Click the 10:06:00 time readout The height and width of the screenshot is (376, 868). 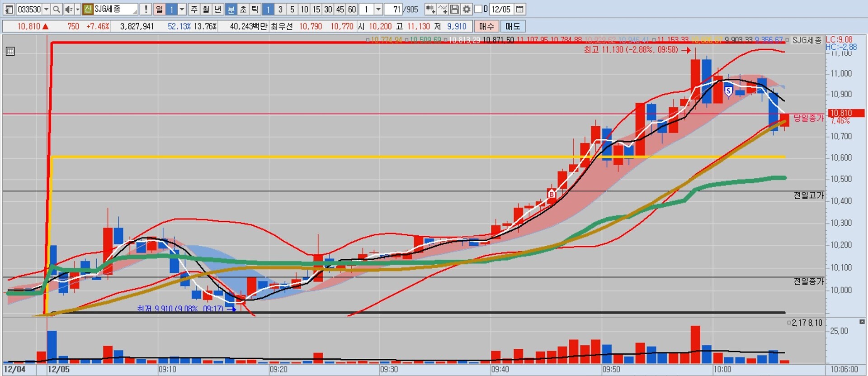click(844, 369)
